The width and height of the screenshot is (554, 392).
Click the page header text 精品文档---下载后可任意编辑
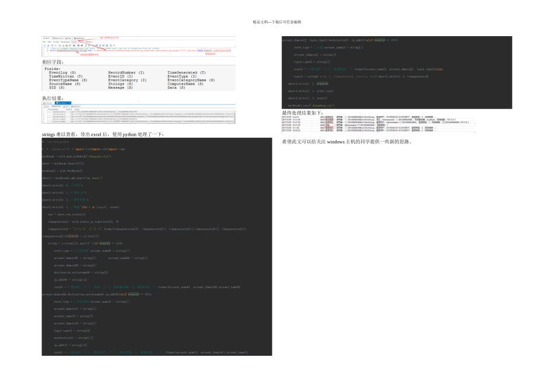(277, 22)
